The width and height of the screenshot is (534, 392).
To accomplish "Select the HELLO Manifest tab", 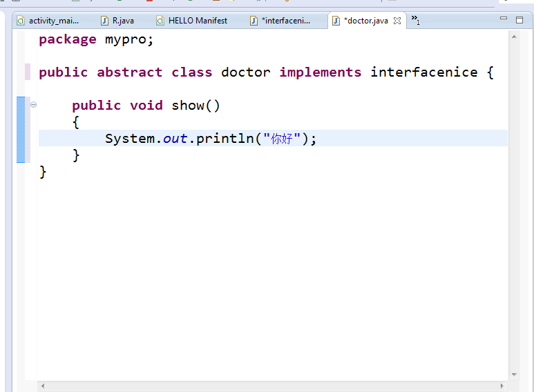I will point(193,21).
